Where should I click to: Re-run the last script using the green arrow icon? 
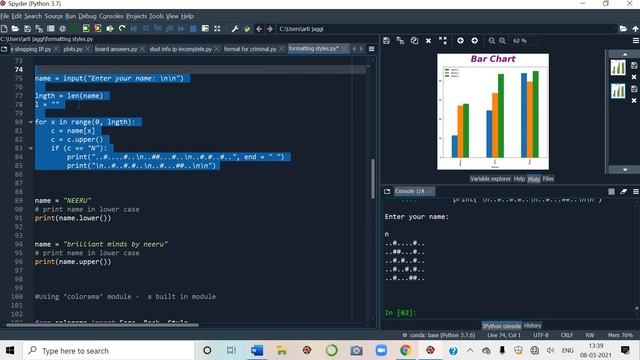(122, 29)
